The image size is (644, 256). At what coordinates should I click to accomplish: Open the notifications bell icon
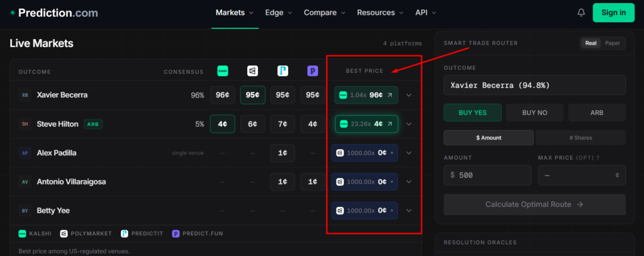pos(581,13)
